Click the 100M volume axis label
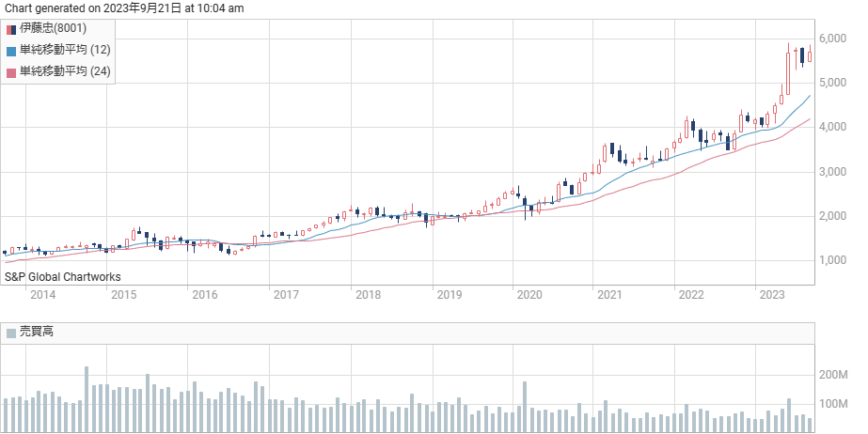Viewport: 868px width, 434px height. (834, 404)
